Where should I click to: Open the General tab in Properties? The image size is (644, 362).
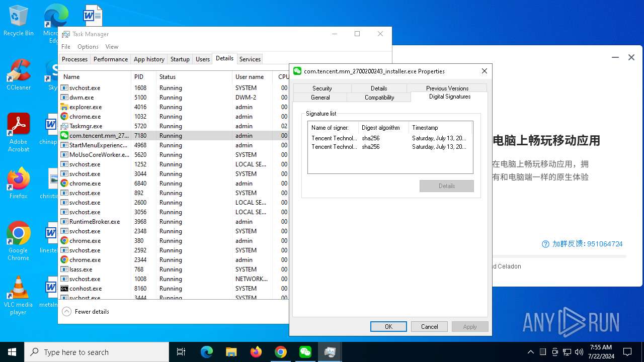pos(320,98)
